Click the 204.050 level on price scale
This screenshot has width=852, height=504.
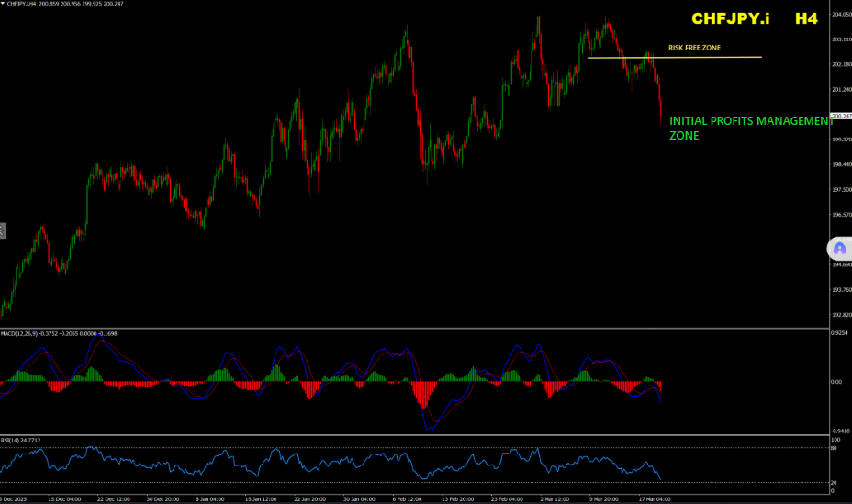point(840,15)
